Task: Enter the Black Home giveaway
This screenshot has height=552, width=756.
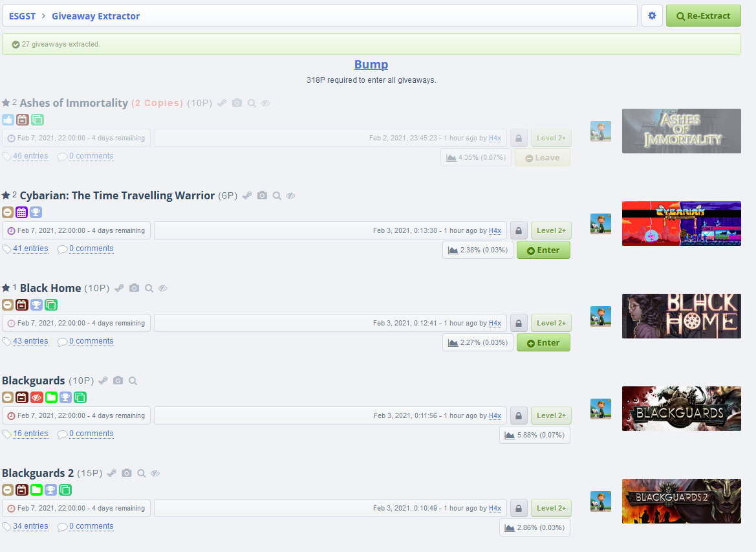Action: (x=543, y=342)
